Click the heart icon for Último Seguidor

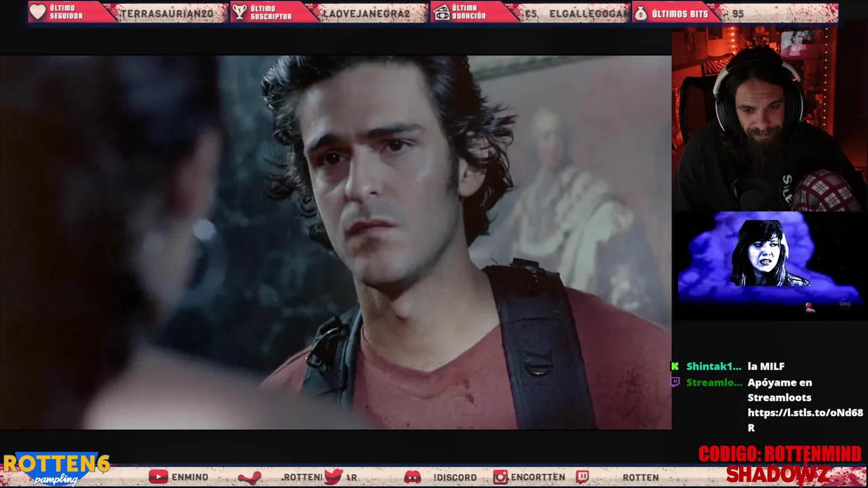tap(38, 12)
